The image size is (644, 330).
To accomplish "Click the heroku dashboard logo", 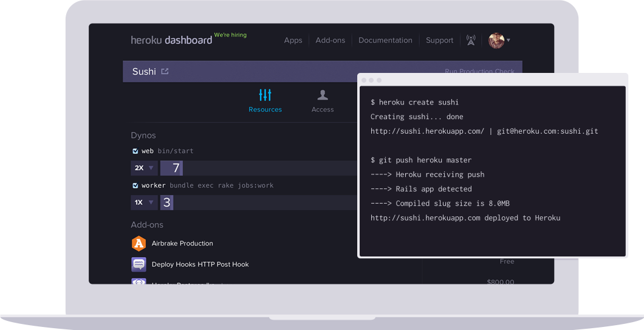I will click(171, 40).
